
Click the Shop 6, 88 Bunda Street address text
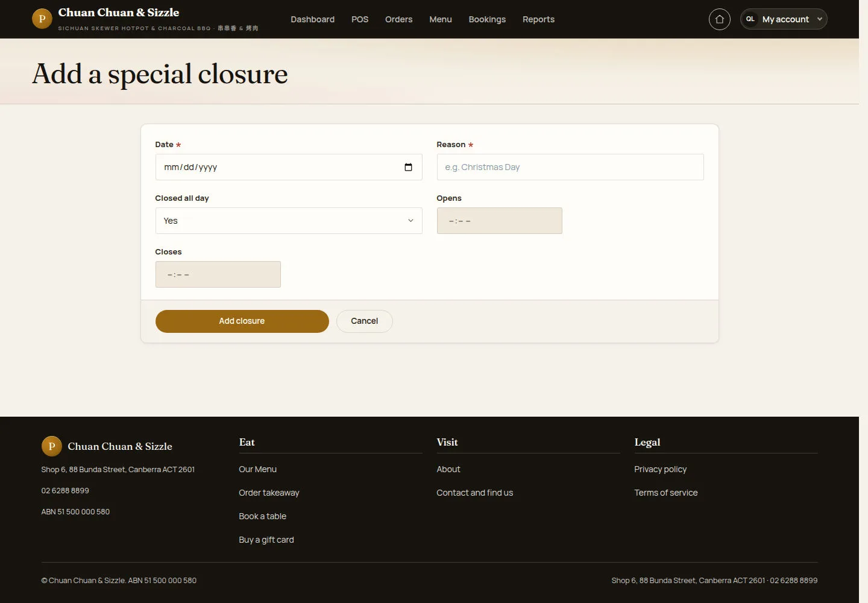click(x=118, y=470)
